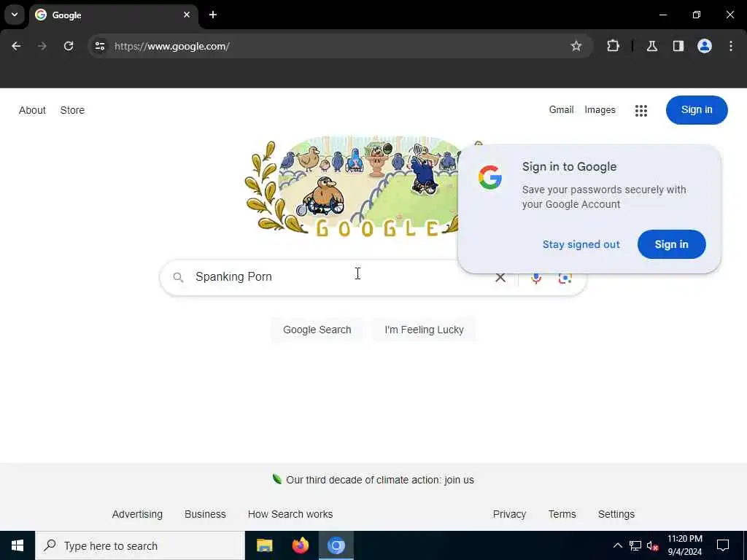Open the Chrome profile avatar
The width and height of the screenshot is (747, 560).
(x=705, y=46)
